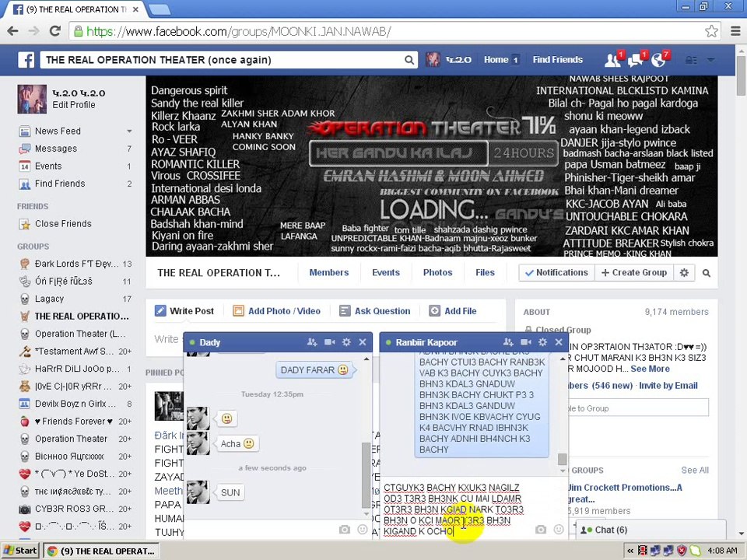Select Write Post option
The height and width of the screenshot is (560, 747).
184,311
